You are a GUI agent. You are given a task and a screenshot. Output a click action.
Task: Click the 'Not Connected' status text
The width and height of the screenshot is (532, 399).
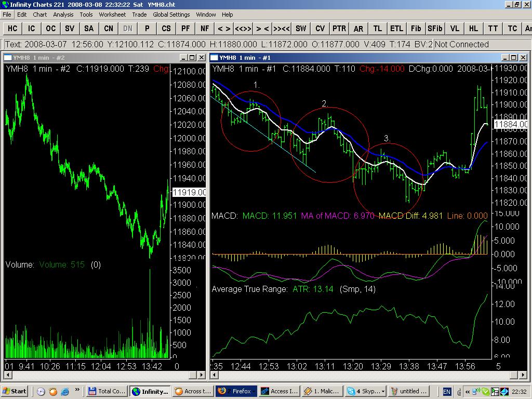point(461,45)
